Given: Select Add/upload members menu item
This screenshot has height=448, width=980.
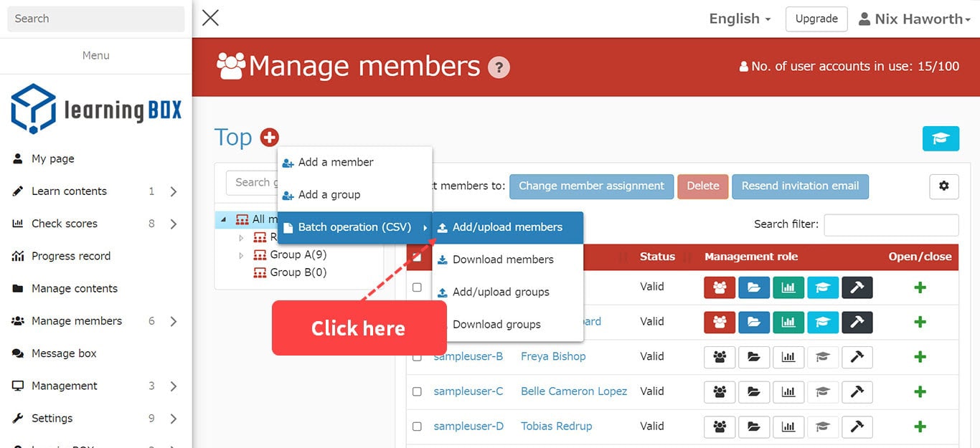Looking at the screenshot, I should pyautogui.click(x=507, y=227).
